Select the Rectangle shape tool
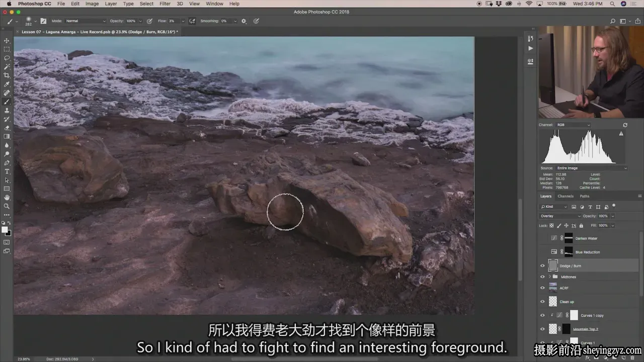644x362 pixels. click(7, 189)
